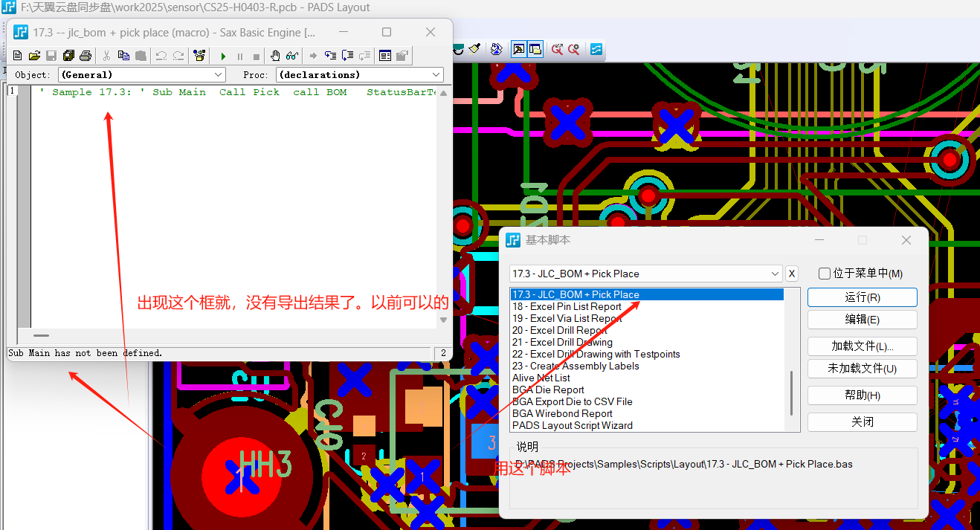Toggle breakpoint with the hand icon
This screenshot has width=980, height=530.
click(x=275, y=56)
